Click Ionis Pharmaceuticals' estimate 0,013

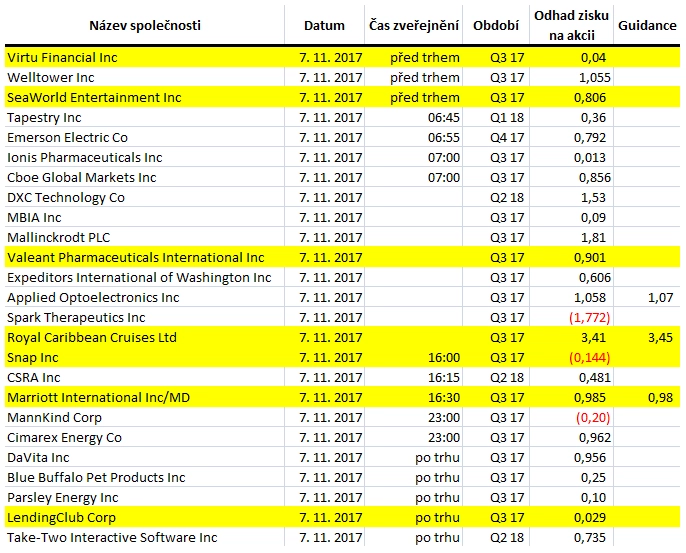point(590,158)
